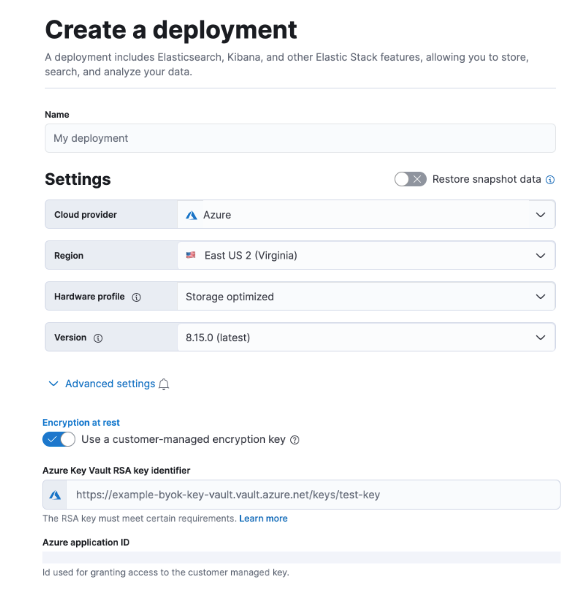Open the Cloud provider dropdown showing Azure
The image size is (587, 593).
click(x=366, y=215)
